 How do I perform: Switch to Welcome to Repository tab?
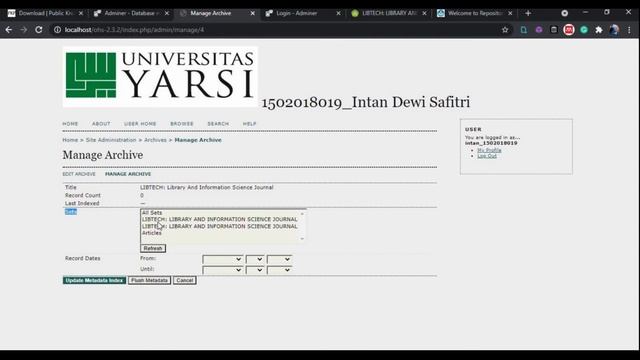click(474, 13)
